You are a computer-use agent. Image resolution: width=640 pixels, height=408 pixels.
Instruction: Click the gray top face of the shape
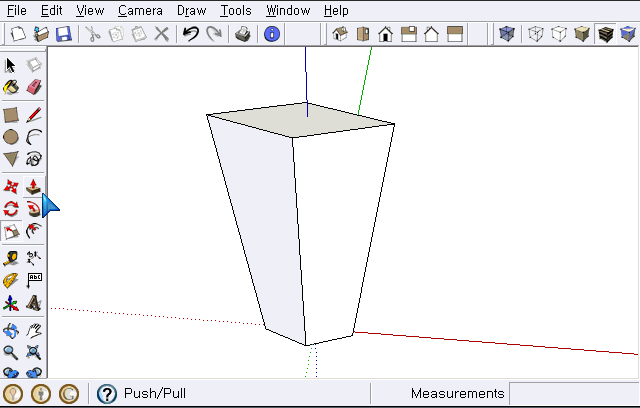point(301,121)
